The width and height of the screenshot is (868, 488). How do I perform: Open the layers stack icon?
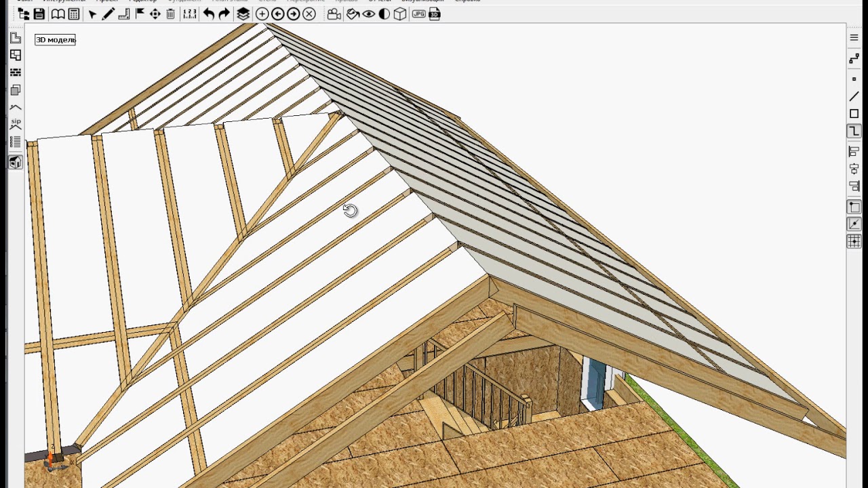click(x=243, y=14)
